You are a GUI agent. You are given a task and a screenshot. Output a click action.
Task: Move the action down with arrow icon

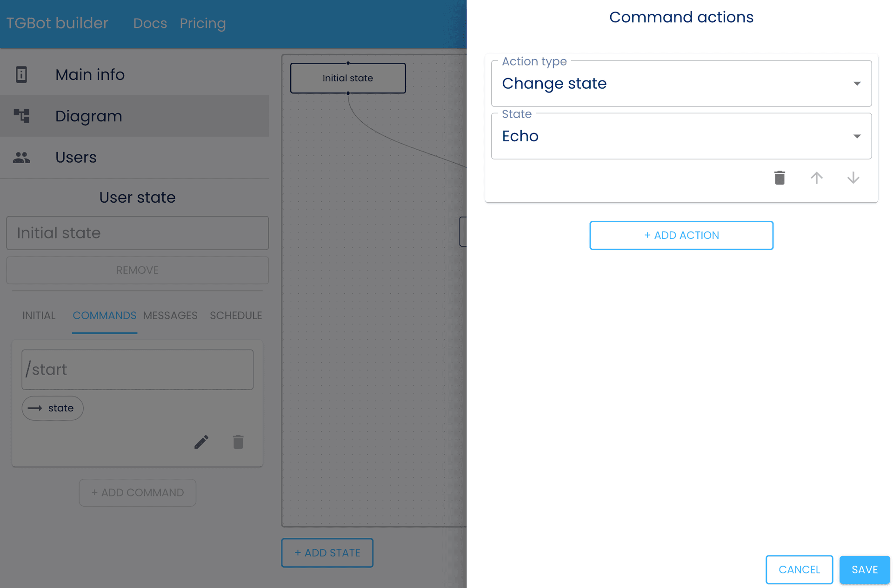point(853,178)
